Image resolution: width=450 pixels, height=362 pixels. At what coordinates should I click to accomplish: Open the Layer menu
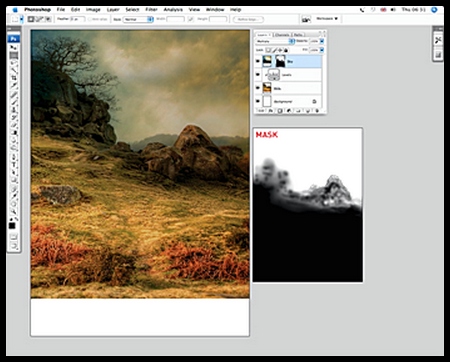(x=113, y=10)
